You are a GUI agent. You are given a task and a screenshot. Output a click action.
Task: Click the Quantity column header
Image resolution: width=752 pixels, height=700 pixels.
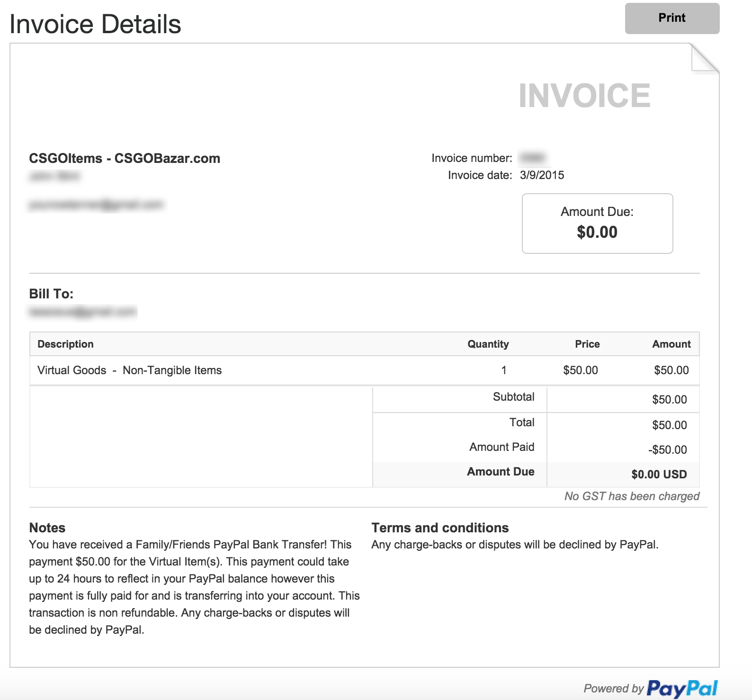click(488, 344)
